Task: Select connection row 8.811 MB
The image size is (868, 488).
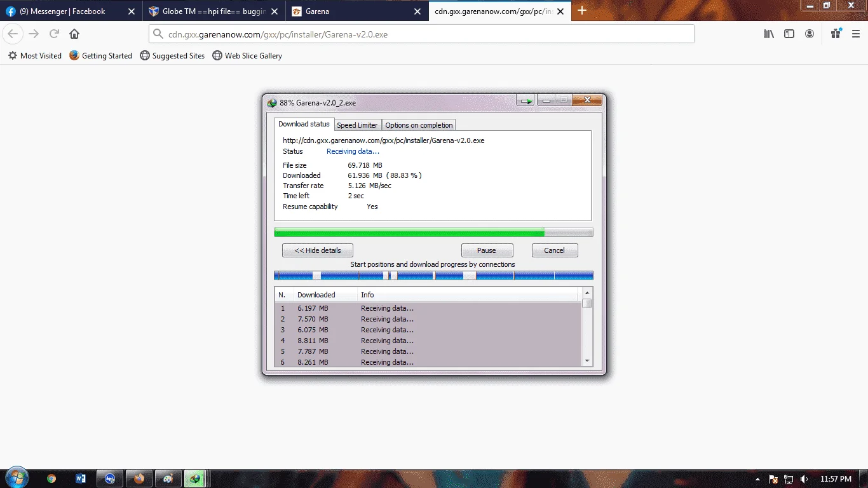Action: point(428,341)
